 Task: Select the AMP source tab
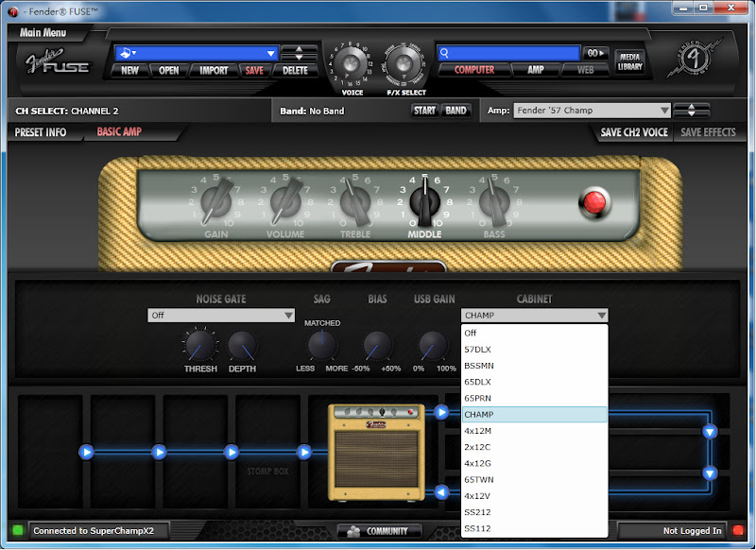point(536,70)
